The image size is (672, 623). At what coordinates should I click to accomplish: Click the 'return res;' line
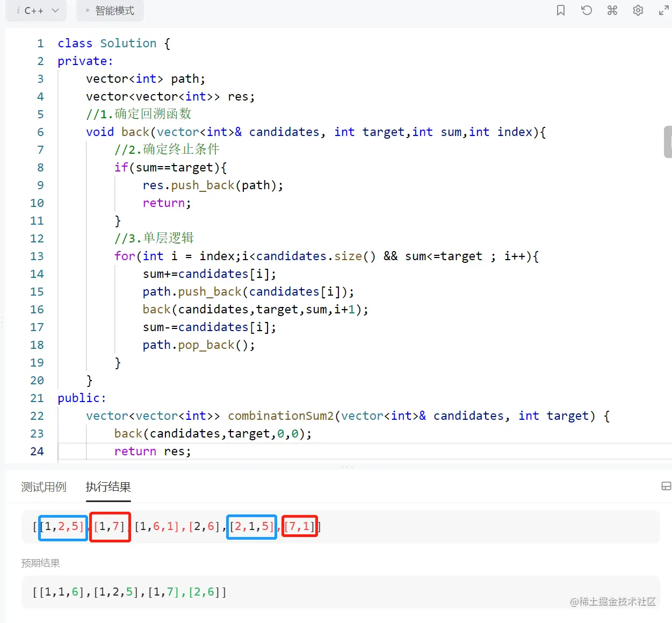tap(153, 452)
